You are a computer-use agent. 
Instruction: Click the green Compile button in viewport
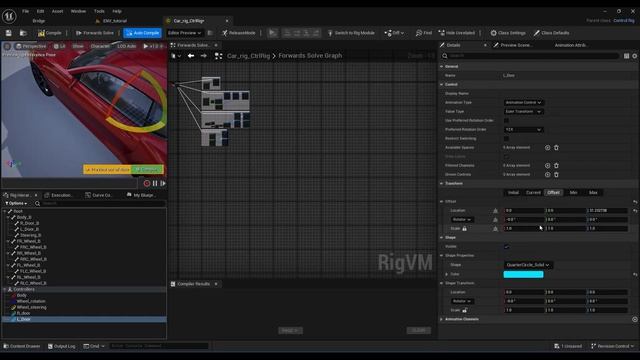click(x=147, y=169)
